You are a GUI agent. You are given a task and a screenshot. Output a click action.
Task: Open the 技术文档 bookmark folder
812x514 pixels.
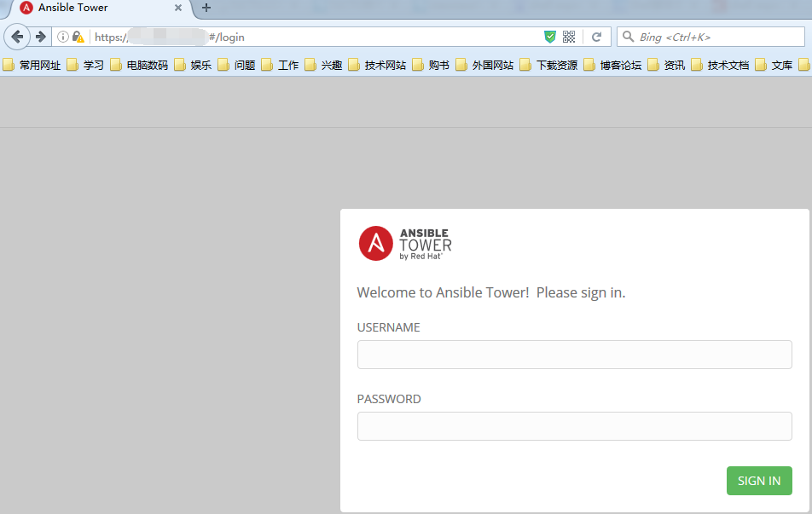coord(721,66)
